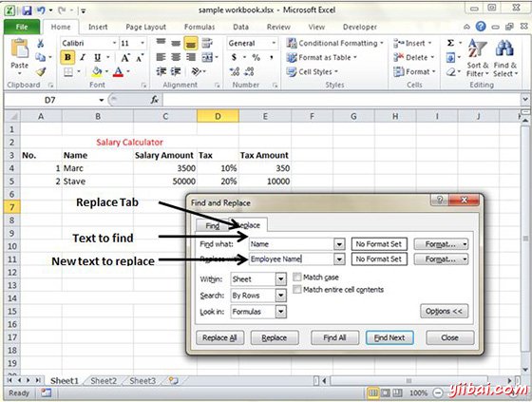The image size is (532, 402).
Task: Click the Percent Style icon
Action: (x=256, y=57)
